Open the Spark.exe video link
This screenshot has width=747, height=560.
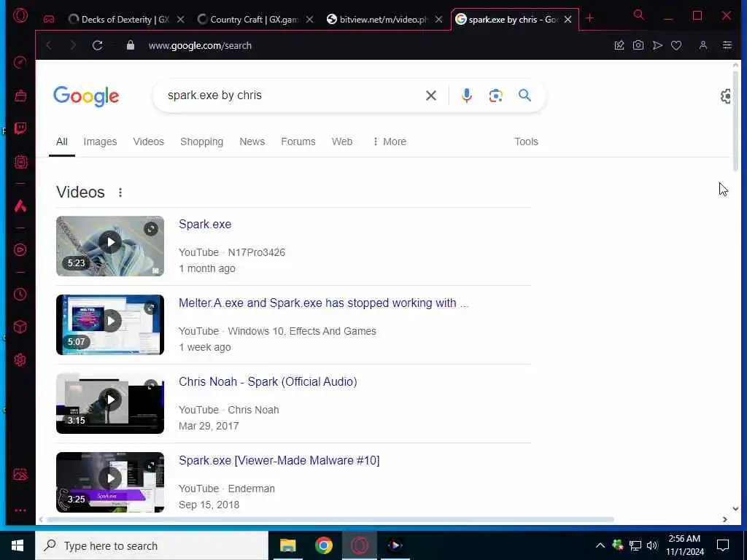(205, 225)
